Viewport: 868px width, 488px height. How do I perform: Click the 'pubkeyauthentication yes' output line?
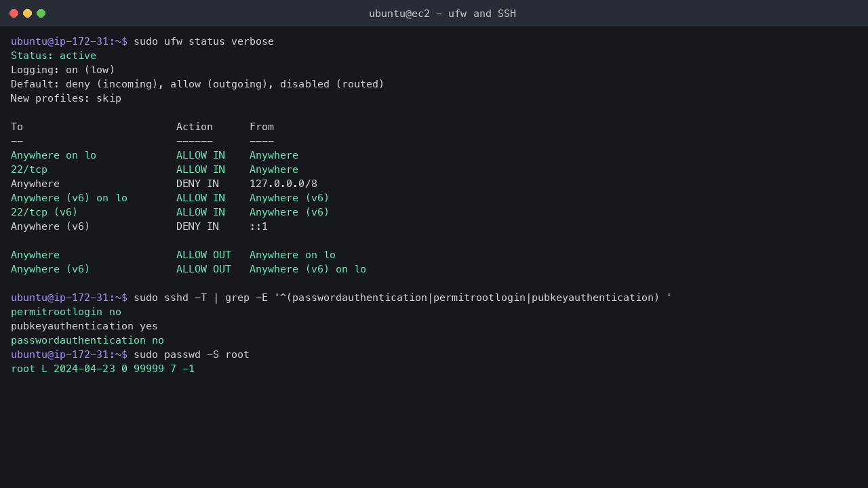(x=84, y=326)
